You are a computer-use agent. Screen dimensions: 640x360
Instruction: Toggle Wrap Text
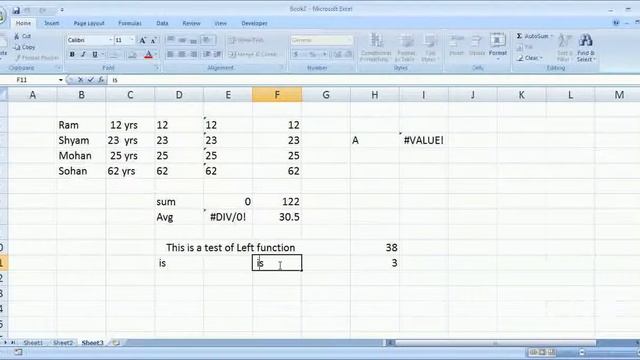[246, 40]
